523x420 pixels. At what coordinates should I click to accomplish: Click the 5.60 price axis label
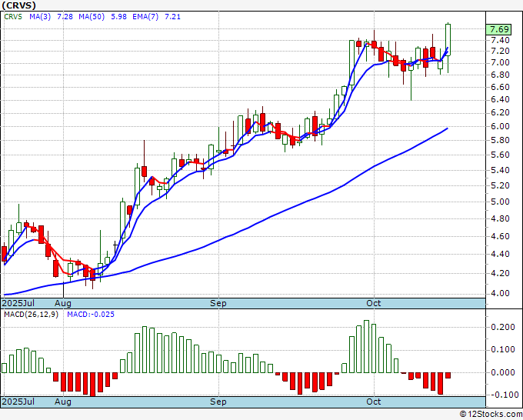coord(500,155)
